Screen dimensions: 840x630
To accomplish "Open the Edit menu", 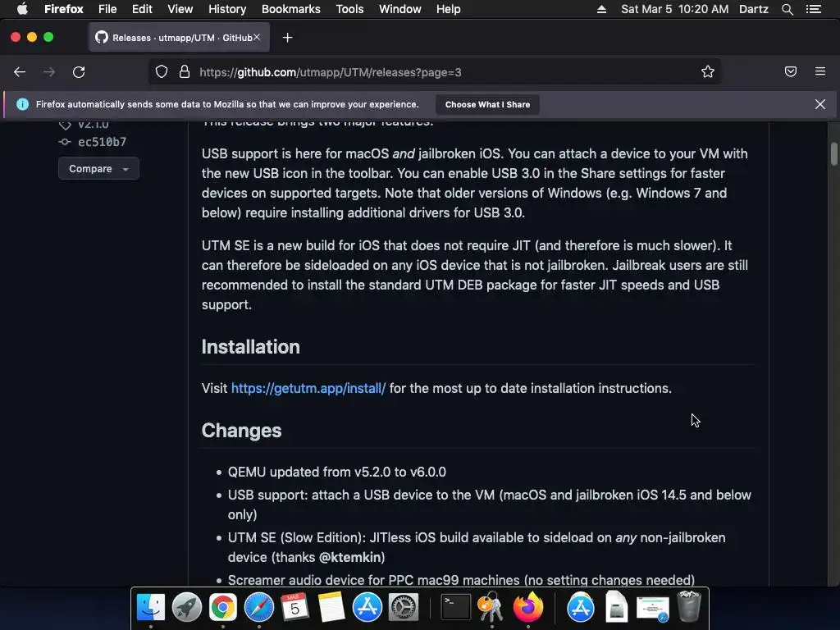I will pyautogui.click(x=142, y=9).
